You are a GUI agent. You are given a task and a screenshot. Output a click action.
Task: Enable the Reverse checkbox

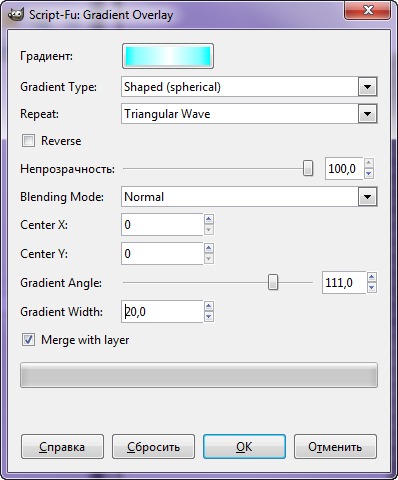click(x=28, y=141)
